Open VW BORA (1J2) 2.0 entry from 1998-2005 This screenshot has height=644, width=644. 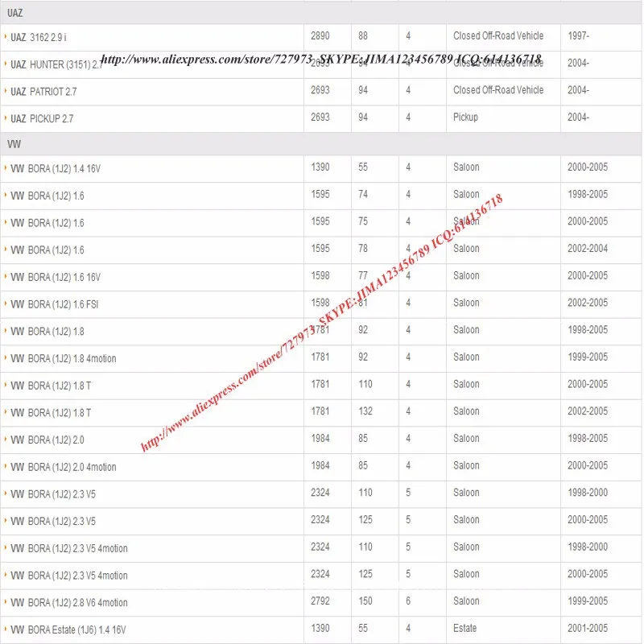pos(47,440)
